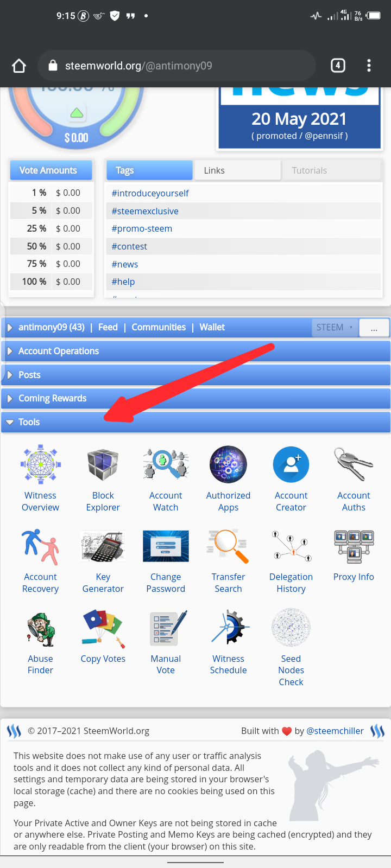Image resolution: width=391 pixels, height=868 pixels.
Task: Collapse the Tools section
Action: (195, 422)
